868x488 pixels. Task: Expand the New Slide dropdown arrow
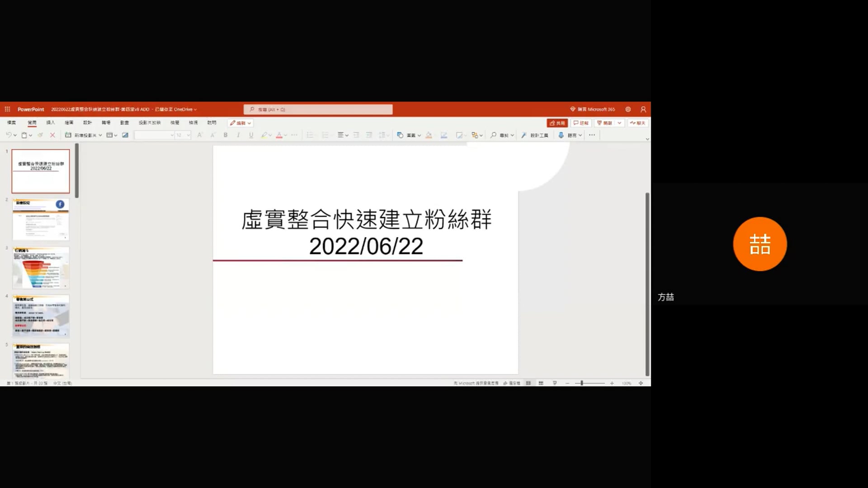[100, 135]
